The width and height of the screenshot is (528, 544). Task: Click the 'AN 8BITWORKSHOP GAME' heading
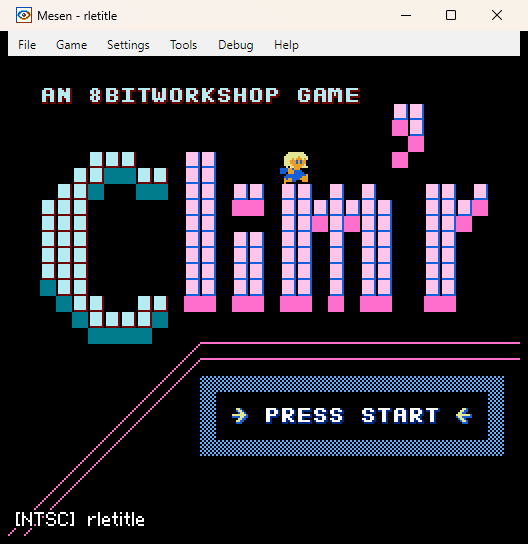point(201,95)
